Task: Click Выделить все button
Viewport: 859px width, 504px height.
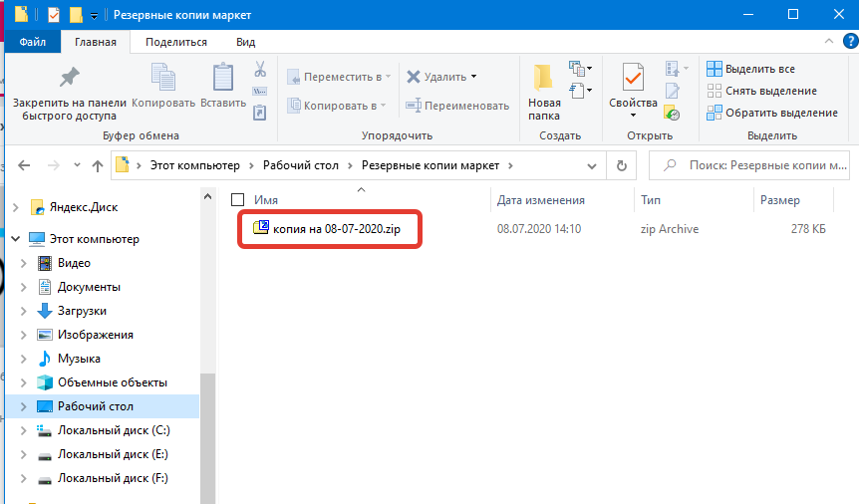Action: point(751,69)
